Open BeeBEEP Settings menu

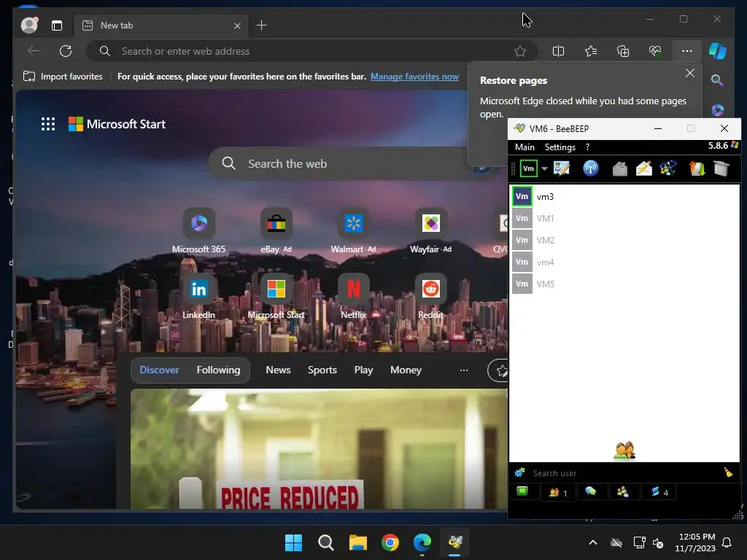tap(560, 147)
